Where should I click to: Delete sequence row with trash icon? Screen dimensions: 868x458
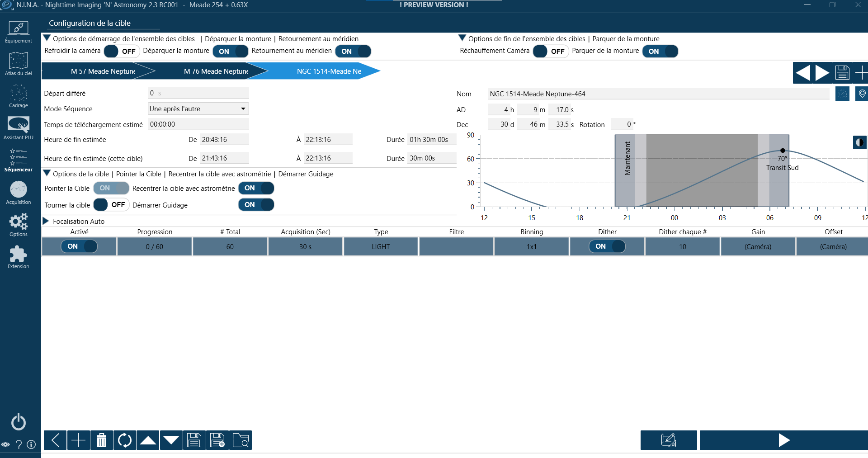[x=102, y=440]
